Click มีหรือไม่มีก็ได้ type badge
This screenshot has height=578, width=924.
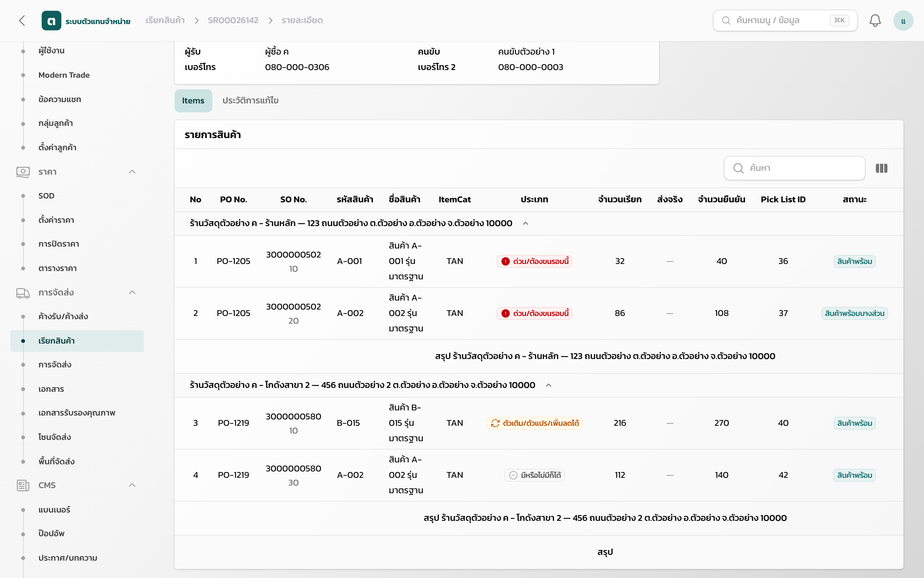pos(534,475)
